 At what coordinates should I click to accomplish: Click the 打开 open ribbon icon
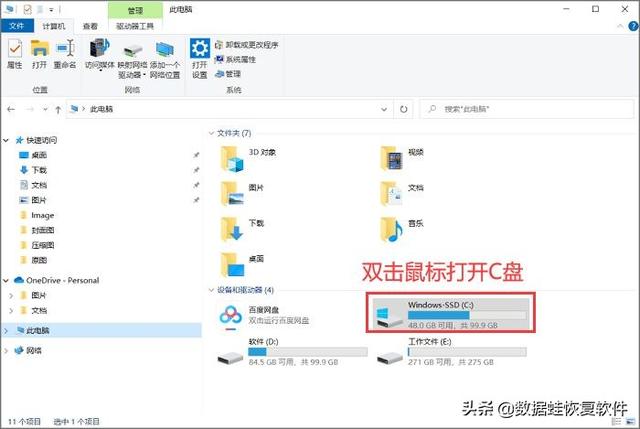click(x=40, y=54)
